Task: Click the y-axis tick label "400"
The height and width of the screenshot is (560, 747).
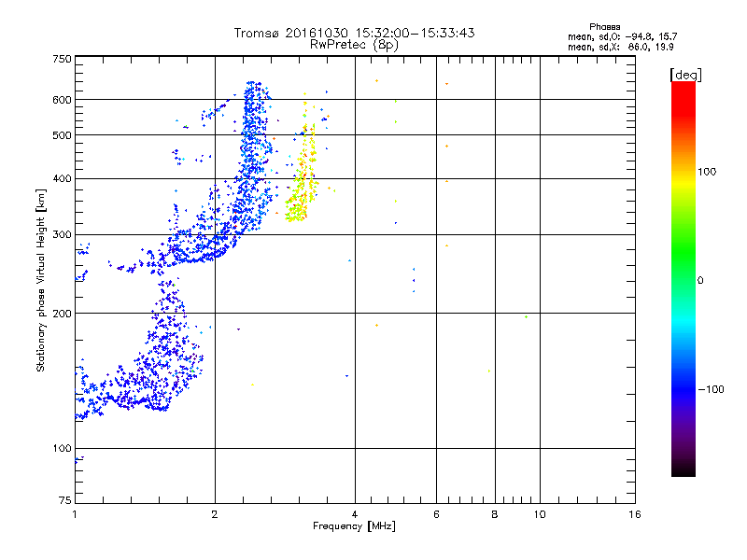Action: click(x=62, y=178)
